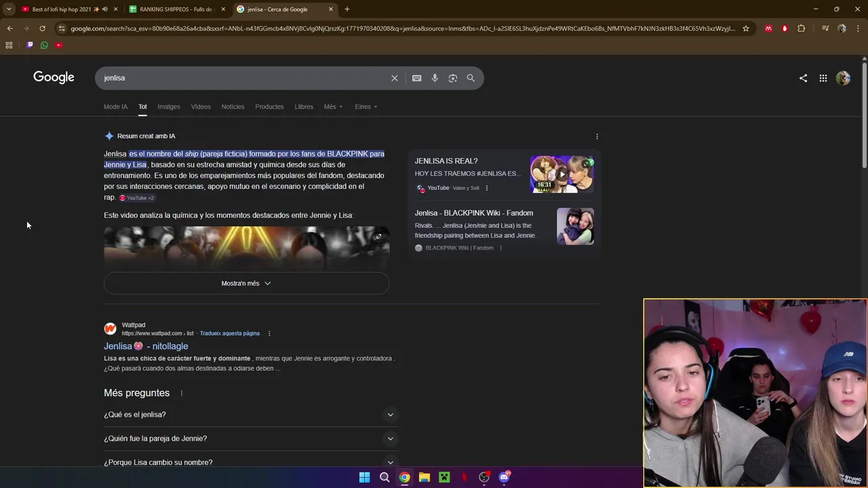Image resolution: width=868 pixels, height=488 pixels.
Task: Click Tradueix aquesta pàgina link
Action: 230,333
